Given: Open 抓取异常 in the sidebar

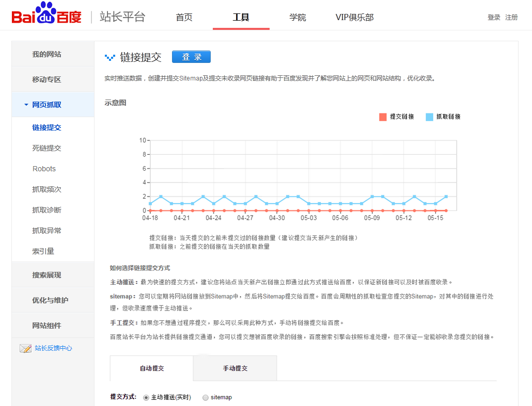Looking at the screenshot, I should pyautogui.click(x=47, y=231).
